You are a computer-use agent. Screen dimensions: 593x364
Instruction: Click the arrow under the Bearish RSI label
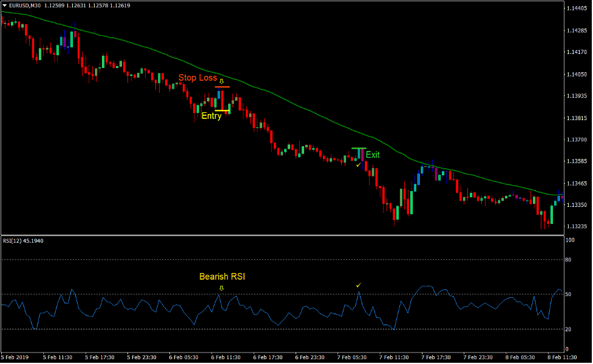click(222, 288)
